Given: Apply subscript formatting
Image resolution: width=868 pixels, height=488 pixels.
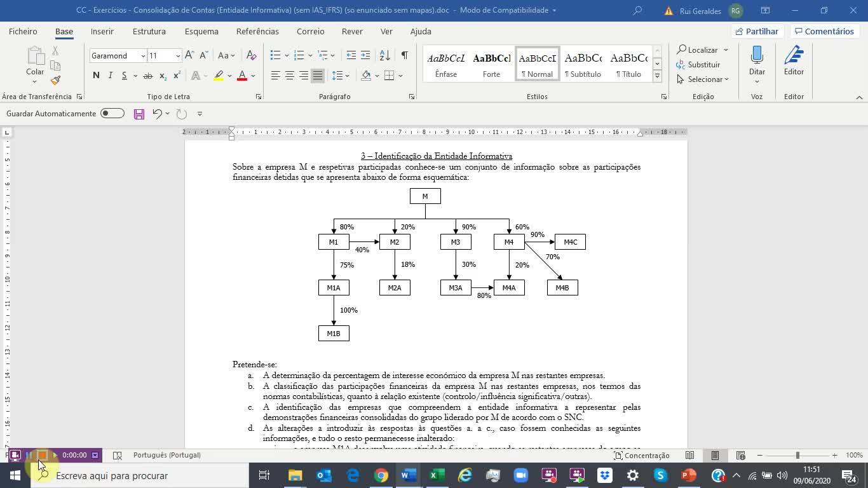Looking at the screenshot, I should pyautogui.click(x=163, y=75).
